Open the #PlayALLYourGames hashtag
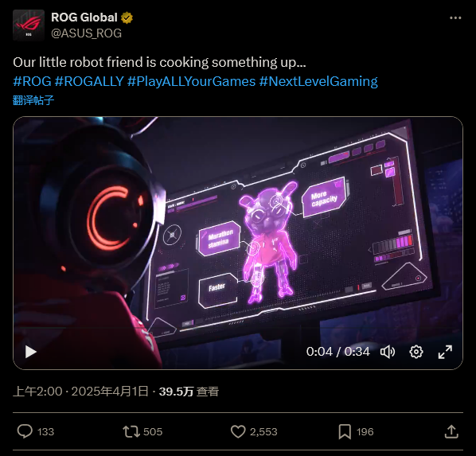476x456 pixels. point(192,81)
